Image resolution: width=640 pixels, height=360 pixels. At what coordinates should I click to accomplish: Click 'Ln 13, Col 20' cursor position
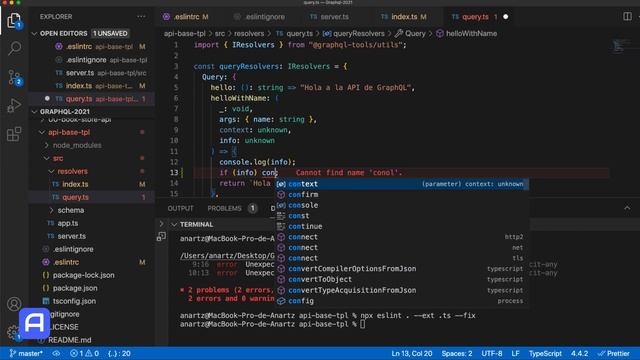(411, 353)
